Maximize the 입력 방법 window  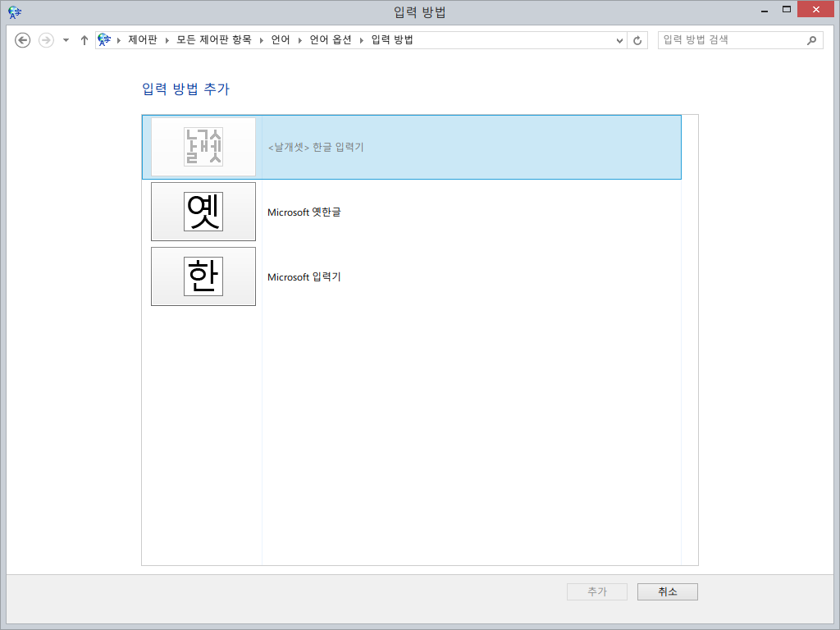(787, 10)
